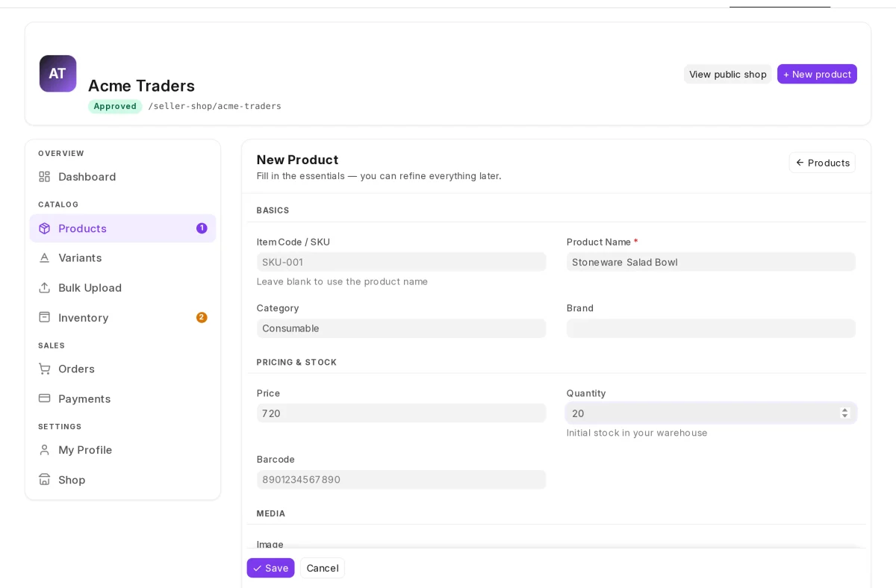Cancel the new product form

click(x=323, y=568)
